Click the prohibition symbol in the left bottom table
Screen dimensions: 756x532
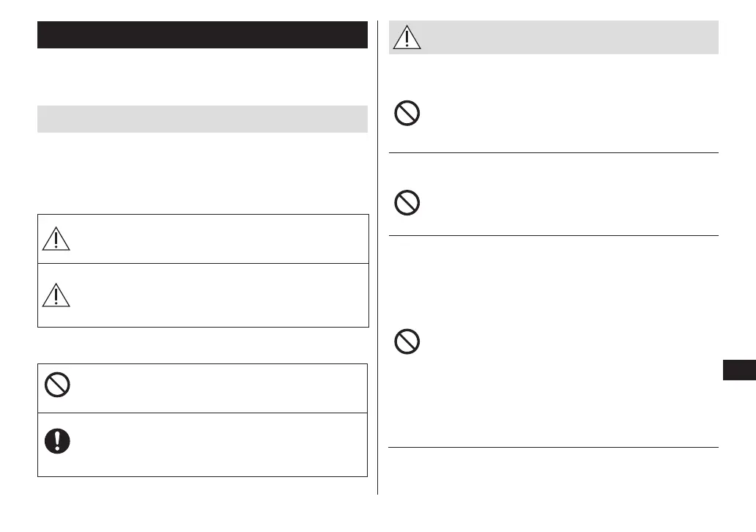56,385
